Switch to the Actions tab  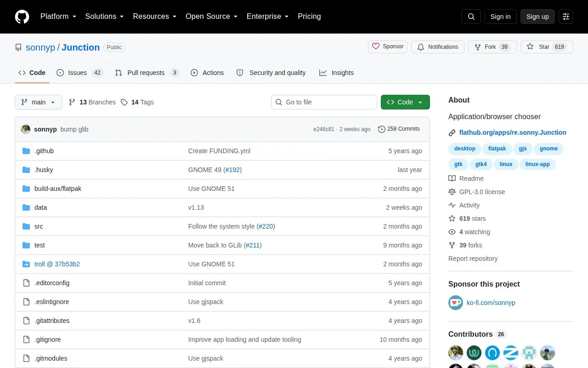pyautogui.click(x=207, y=73)
